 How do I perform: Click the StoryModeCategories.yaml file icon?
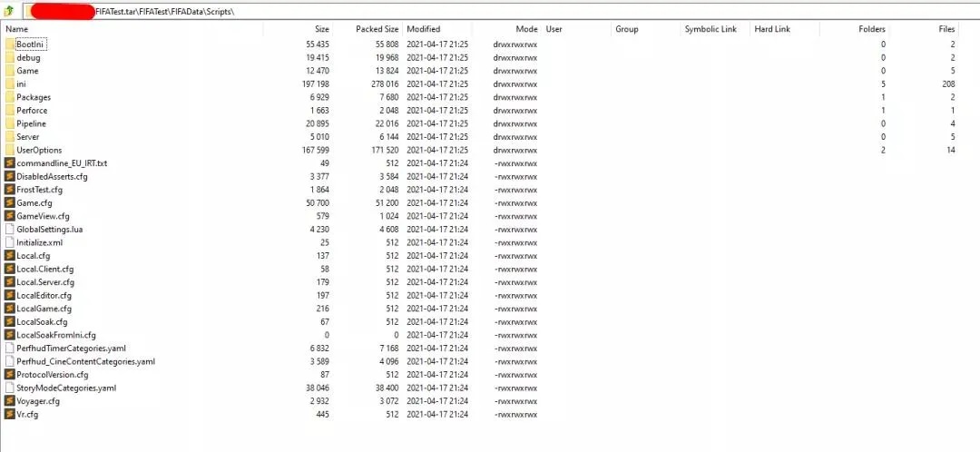coord(9,388)
